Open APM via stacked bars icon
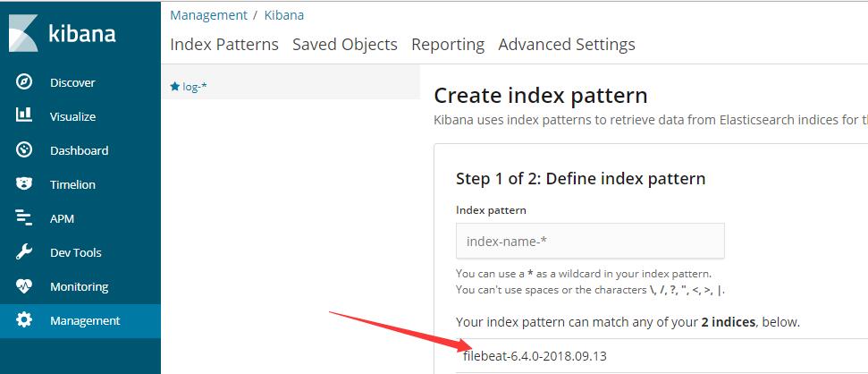This screenshot has height=374, width=868. (x=24, y=218)
